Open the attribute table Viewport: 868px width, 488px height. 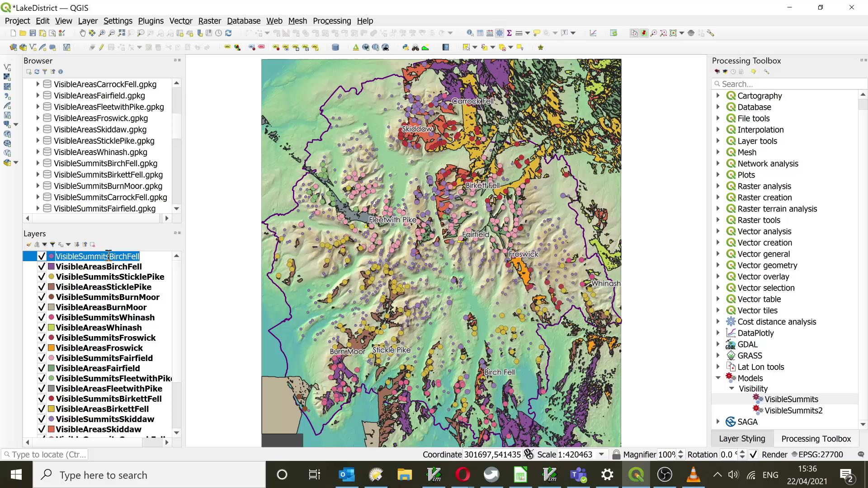480,33
